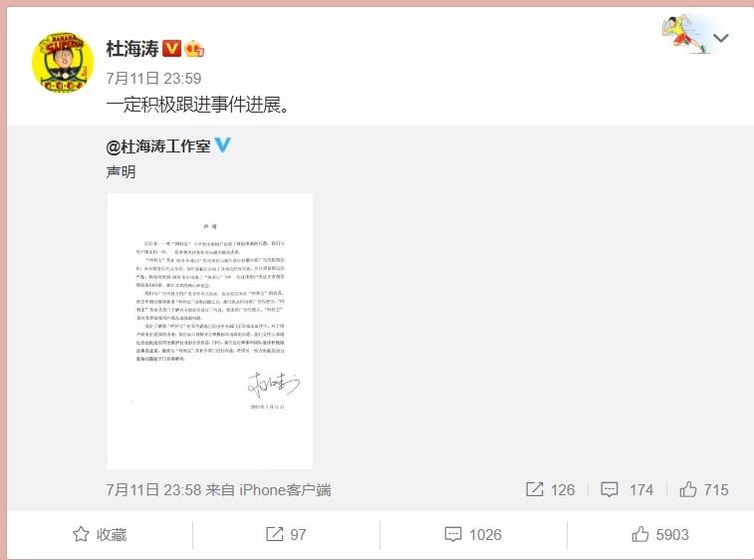Open 杜海涛's avatar profile picture
This screenshot has width=754, height=560.
tap(63, 62)
